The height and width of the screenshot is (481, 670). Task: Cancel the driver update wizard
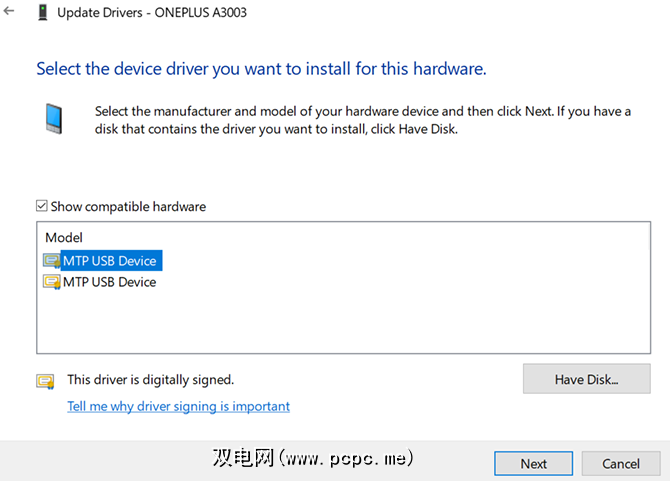click(x=621, y=463)
